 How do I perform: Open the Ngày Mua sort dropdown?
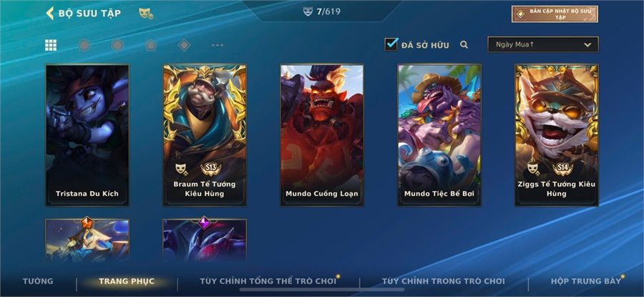(x=542, y=44)
